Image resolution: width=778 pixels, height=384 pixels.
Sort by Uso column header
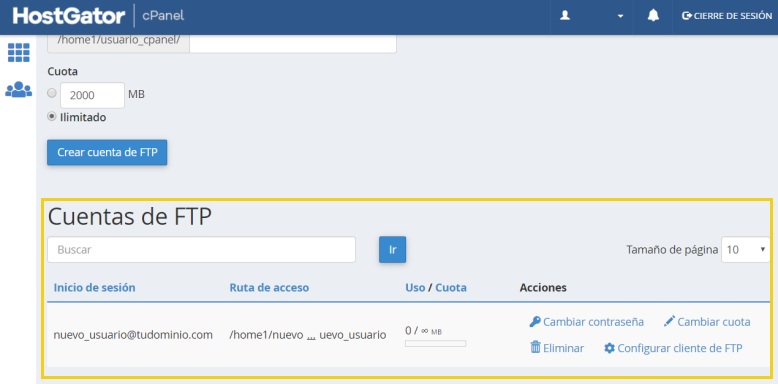[x=415, y=288]
